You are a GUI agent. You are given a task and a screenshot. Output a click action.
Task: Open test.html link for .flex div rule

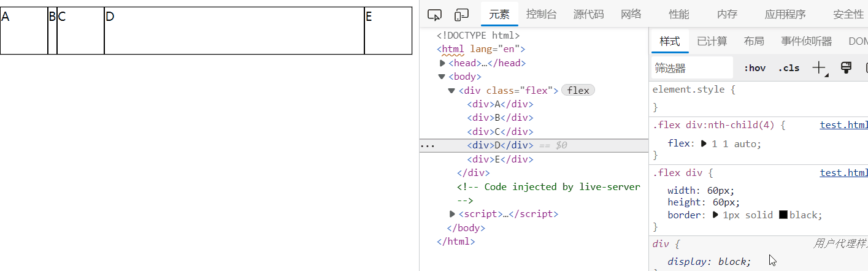(843, 173)
